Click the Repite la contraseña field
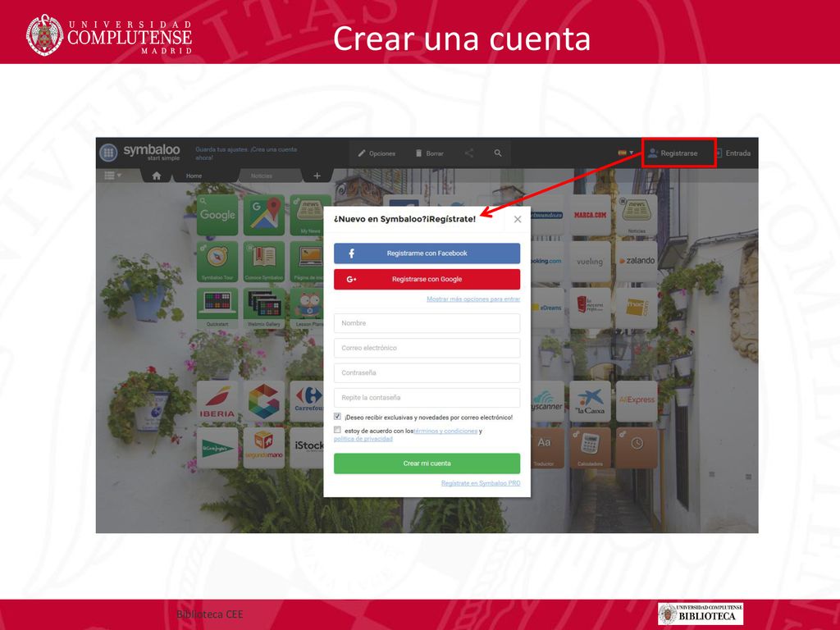The image size is (840, 630). (x=427, y=398)
